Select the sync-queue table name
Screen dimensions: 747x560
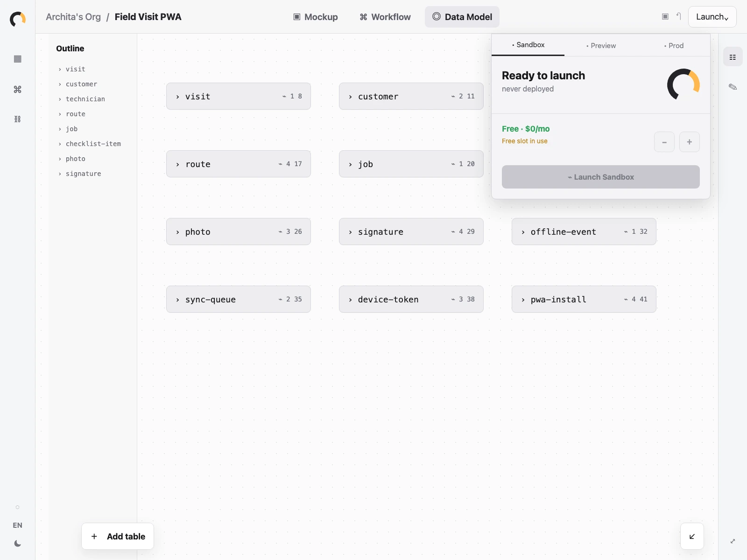(x=211, y=300)
